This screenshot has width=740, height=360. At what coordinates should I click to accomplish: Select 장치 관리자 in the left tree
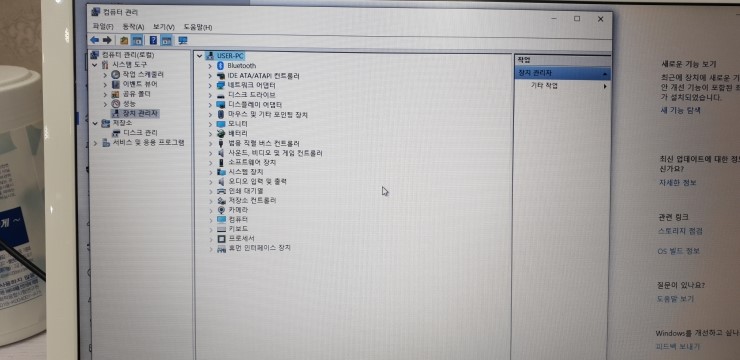[141, 114]
